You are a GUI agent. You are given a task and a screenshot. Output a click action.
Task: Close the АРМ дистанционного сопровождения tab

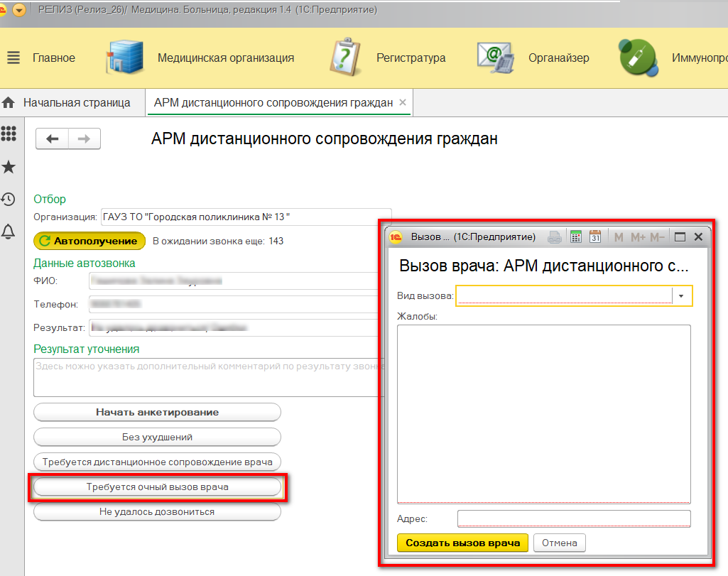[403, 103]
